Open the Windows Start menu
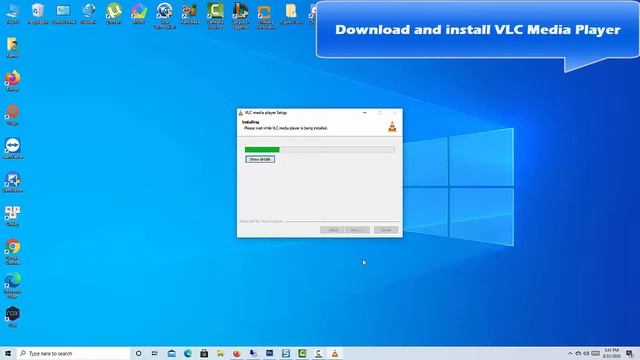The height and width of the screenshot is (360, 640). (8, 353)
